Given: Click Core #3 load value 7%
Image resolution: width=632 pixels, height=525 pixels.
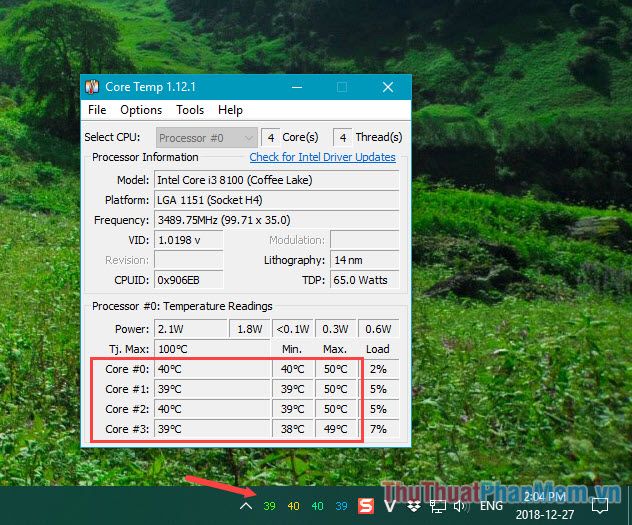Looking at the screenshot, I should (x=378, y=429).
